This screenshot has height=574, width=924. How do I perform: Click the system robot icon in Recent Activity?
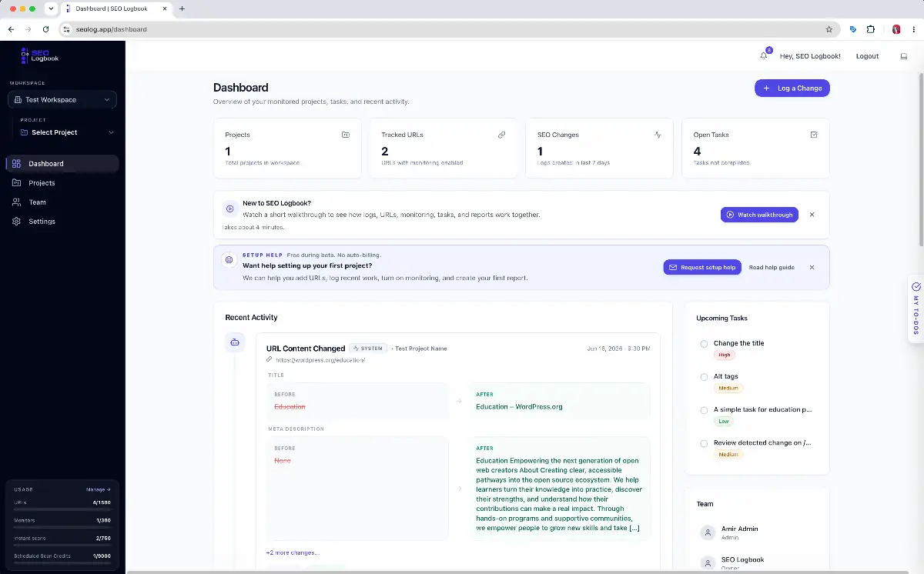pyautogui.click(x=235, y=342)
